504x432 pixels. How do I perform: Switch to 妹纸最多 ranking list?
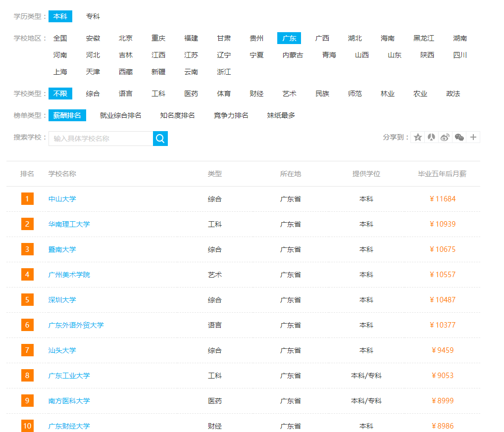click(281, 115)
